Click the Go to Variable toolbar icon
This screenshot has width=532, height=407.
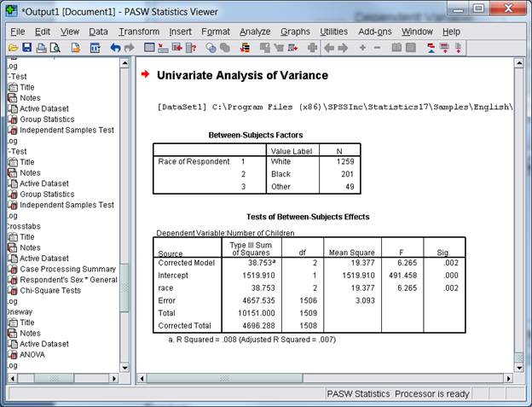tap(177, 48)
